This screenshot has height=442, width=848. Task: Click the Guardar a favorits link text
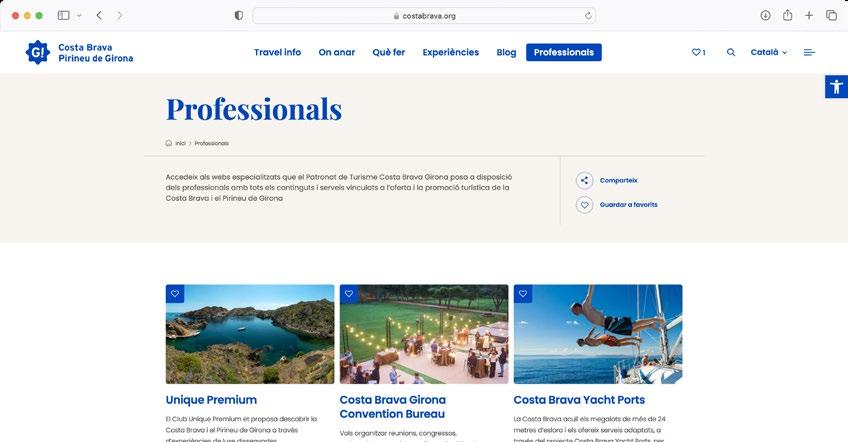[x=628, y=205]
